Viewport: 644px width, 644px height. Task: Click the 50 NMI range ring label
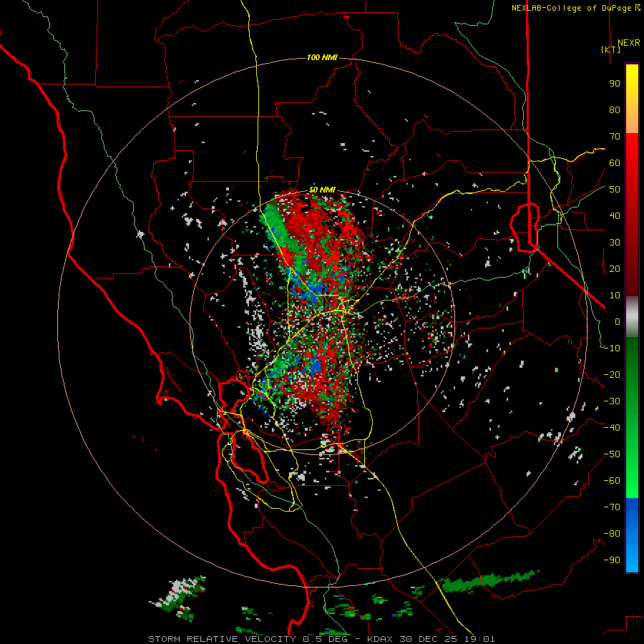pos(322,190)
